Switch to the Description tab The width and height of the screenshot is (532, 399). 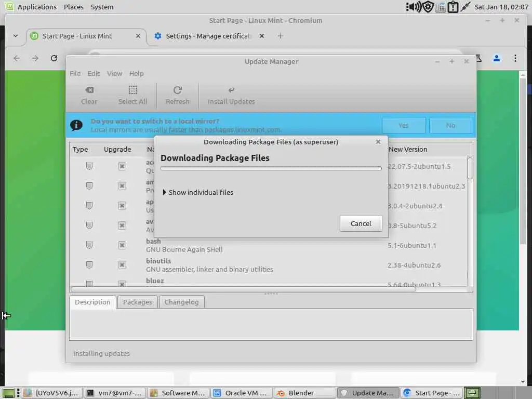coord(92,302)
